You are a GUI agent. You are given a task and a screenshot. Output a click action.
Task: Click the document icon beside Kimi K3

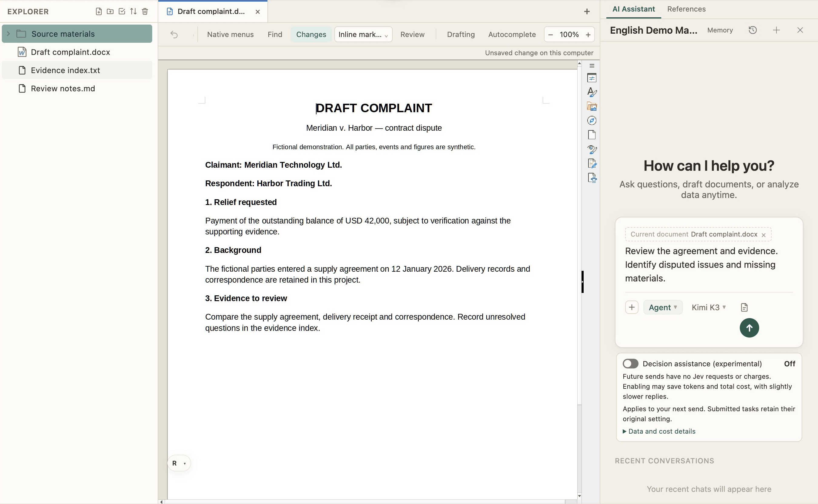(744, 307)
